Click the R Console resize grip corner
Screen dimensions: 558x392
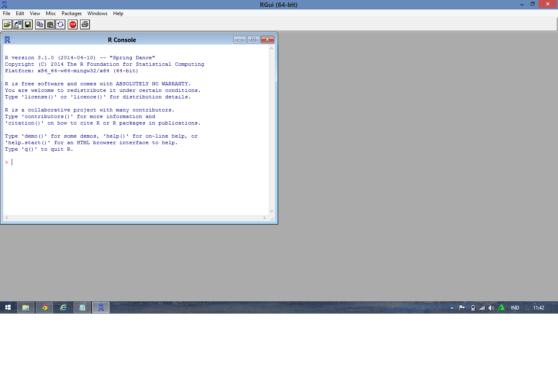coord(272,218)
